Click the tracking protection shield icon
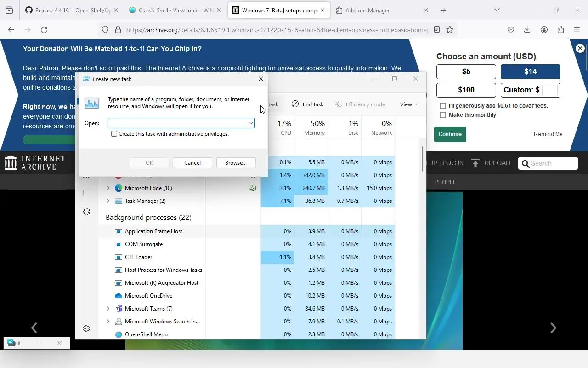Viewport: 588px width, 368px height. click(105, 29)
